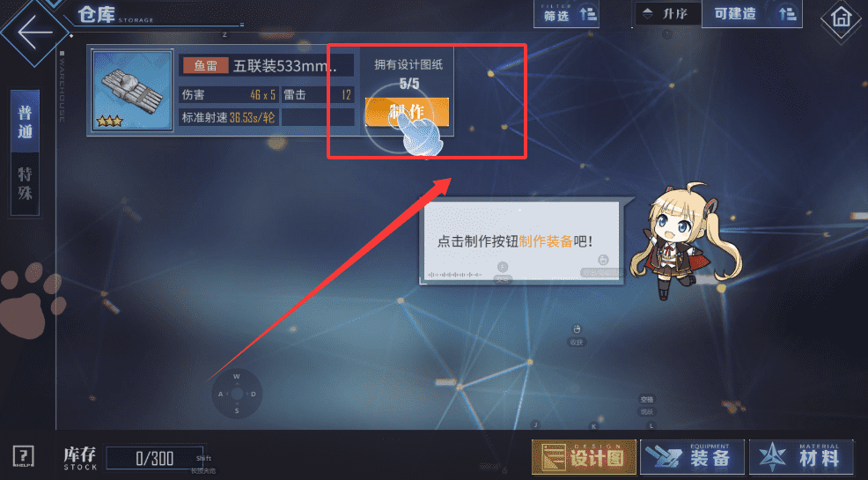Click the 库存 stock capacity bar
The image size is (868, 480).
pos(154,458)
